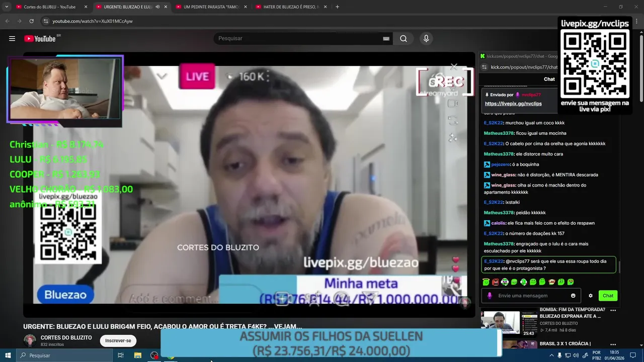The height and width of the screenshot is (362, 644).
Task: Open the taskbar clock showing 18:35
Action: click(614, 355)
